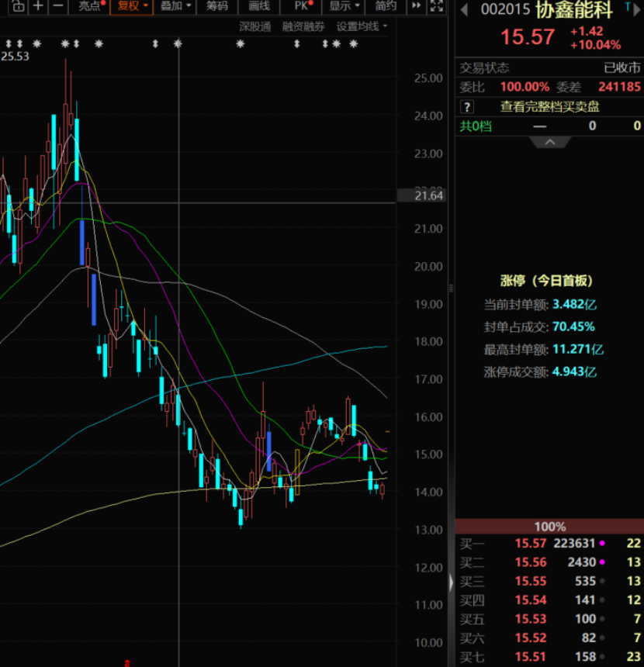Image resolution: width=644 pixels, height=667 pixels.
Task: Collapse the sell orders panel chevron
Action: [549, 142]
